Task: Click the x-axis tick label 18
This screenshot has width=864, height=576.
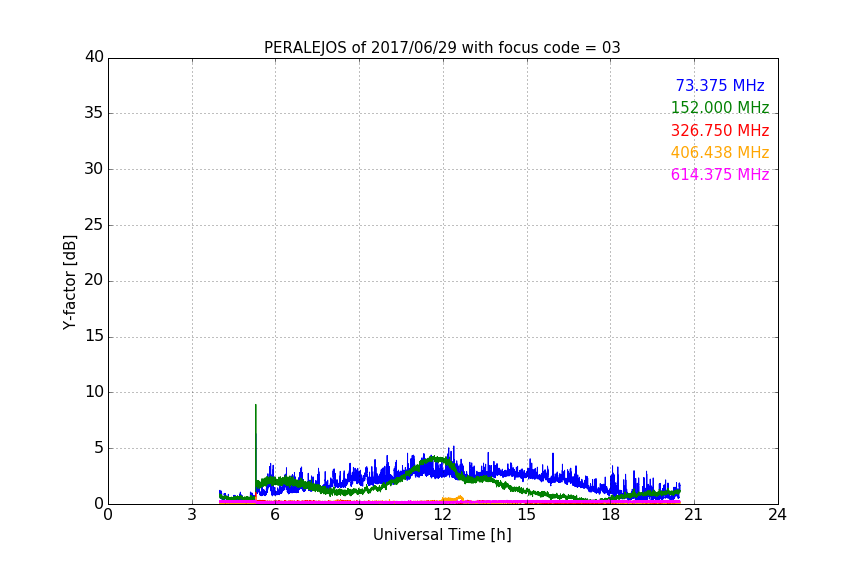Action: point(611,515)
